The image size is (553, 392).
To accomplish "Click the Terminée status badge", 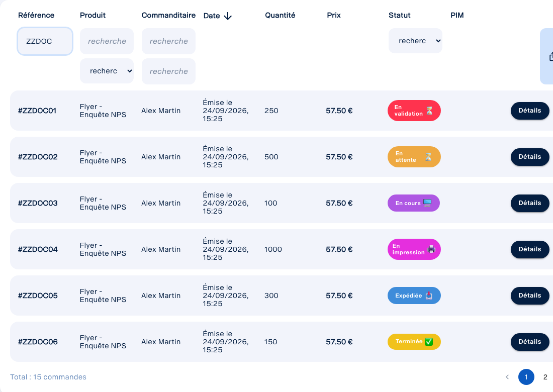I will 414,342.
